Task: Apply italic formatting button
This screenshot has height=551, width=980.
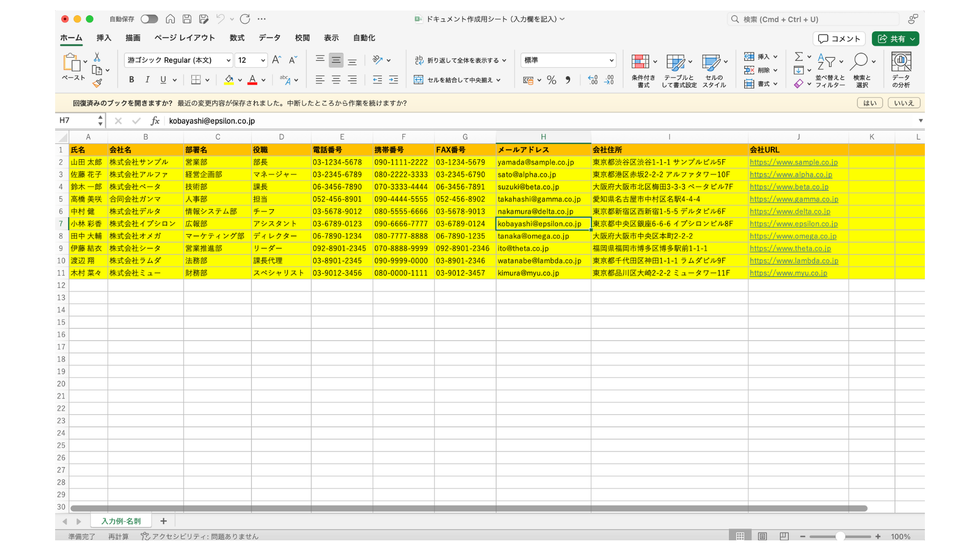Action: (x=147, y=80)
